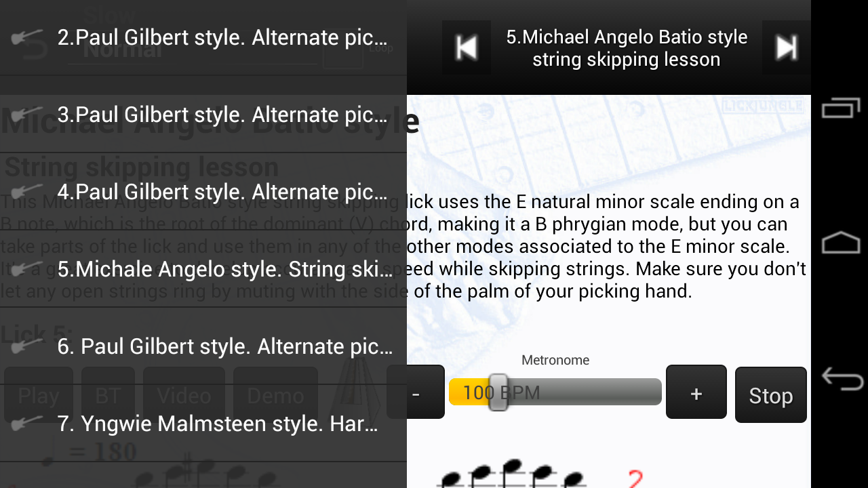The width and height of the screenshot is (868, 488).
Task: Tap the Android home button
Action: 841,243
